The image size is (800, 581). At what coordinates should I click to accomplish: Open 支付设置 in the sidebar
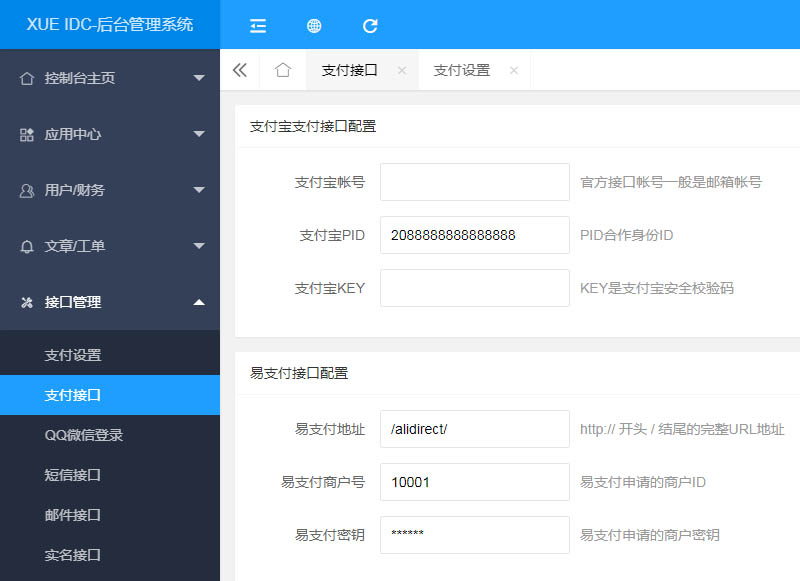click(x=110, y=355)
